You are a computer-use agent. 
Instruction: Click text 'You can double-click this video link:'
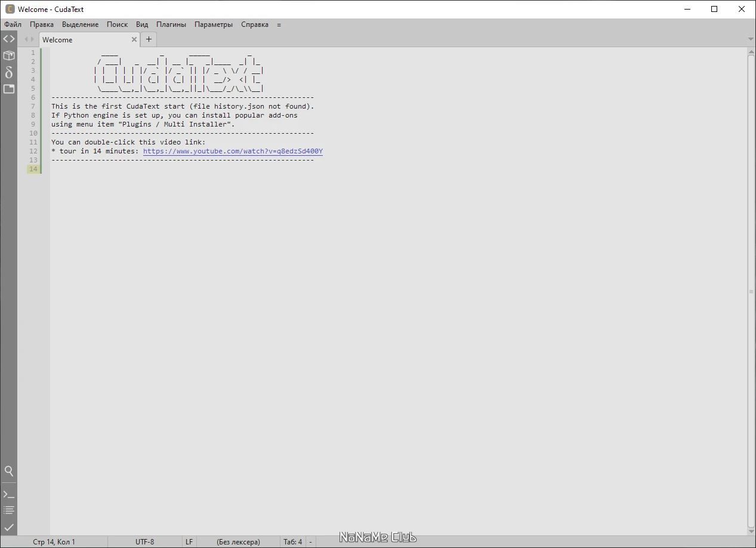point(128,142)
